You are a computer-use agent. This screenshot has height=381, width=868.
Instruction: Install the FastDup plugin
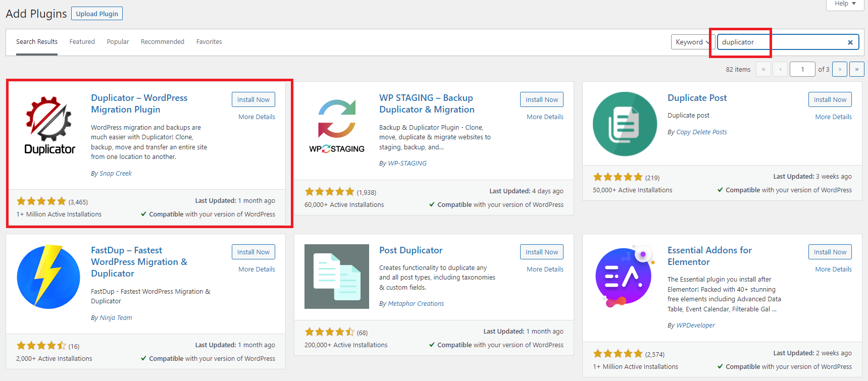(x=253, y=252)
